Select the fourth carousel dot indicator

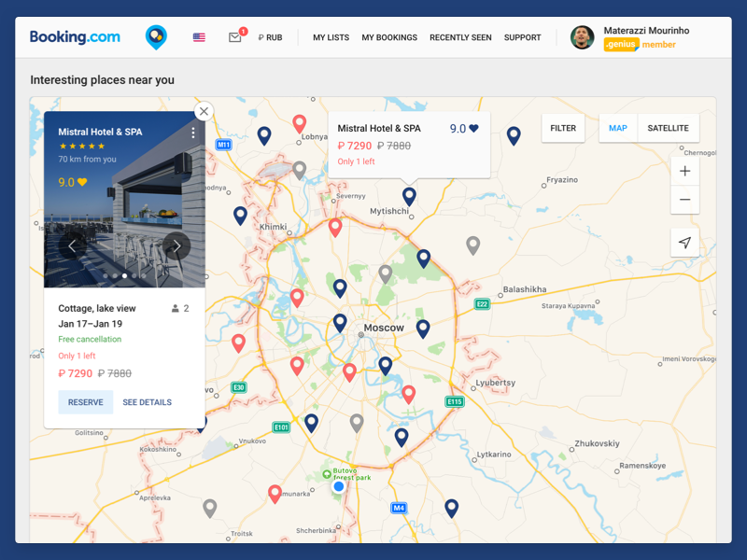tap(134, 276)
